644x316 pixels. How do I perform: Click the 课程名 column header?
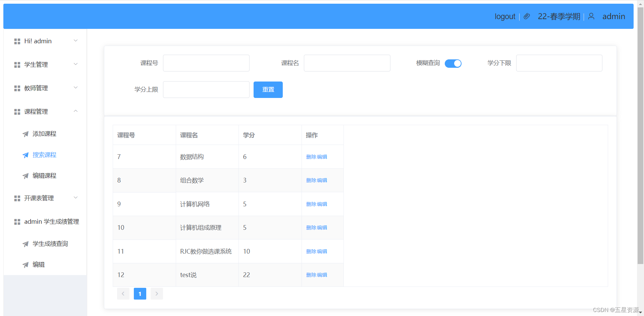click(207, 135)
